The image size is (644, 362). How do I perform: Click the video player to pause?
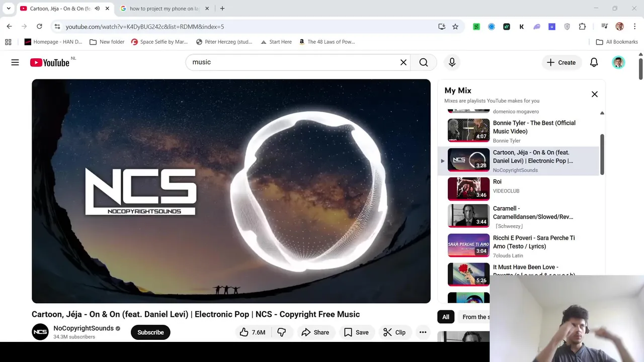[x=231, y=191]
